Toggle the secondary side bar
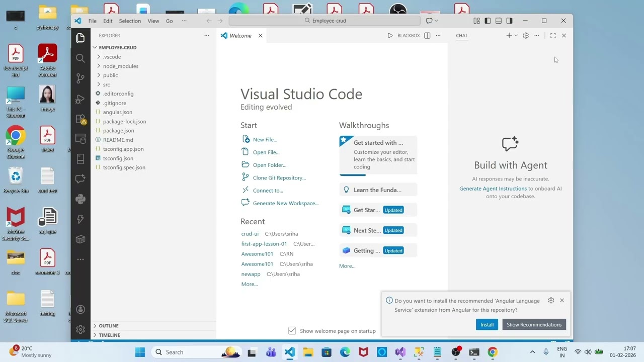This screenshot has width=644, height=362. tap(510, 21)
